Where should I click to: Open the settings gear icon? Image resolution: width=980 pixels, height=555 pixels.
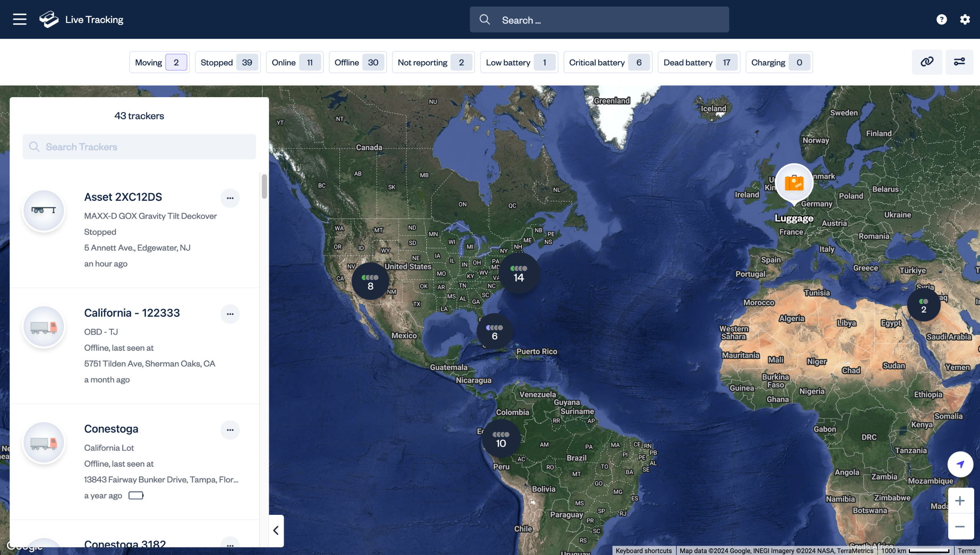965,20
